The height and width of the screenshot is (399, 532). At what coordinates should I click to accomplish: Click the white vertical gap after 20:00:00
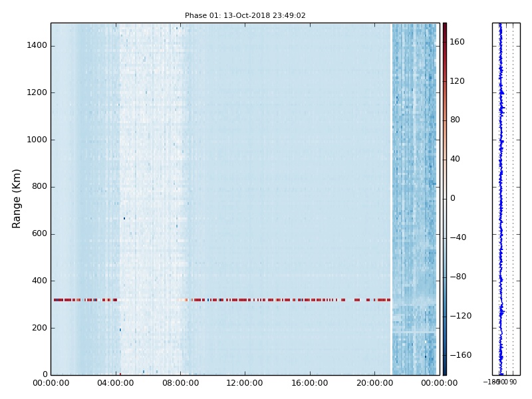click(x=392, y=199)
